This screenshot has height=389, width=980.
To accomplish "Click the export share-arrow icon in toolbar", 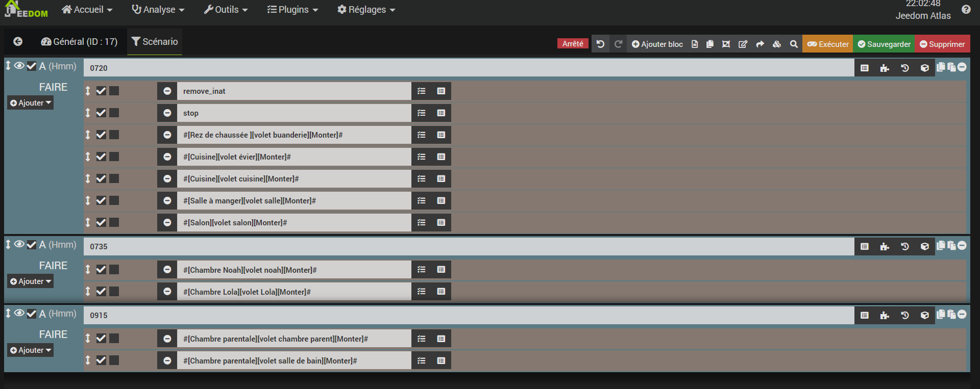I will [x=760, y=44].
